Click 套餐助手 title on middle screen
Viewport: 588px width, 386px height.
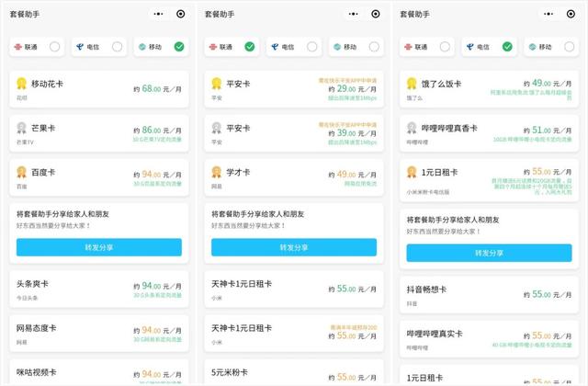[x=220, y=15]
